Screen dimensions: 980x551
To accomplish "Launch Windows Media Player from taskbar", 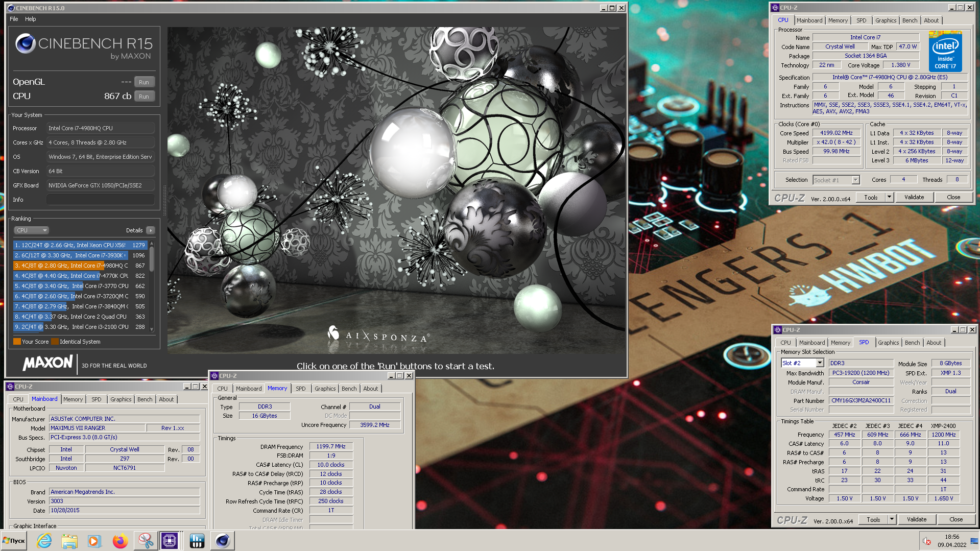I will pos(94,541).
